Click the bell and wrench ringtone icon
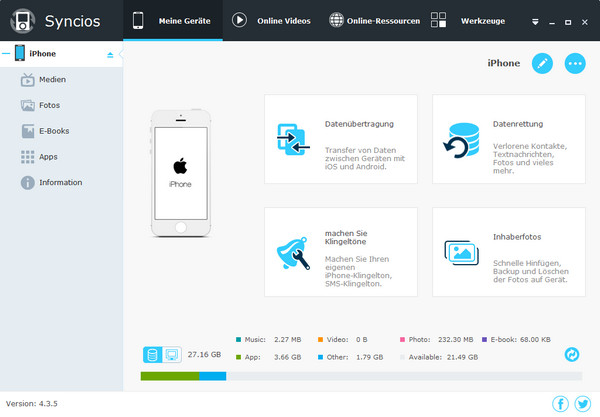This screenshot has width=600, height=417. 293,253
